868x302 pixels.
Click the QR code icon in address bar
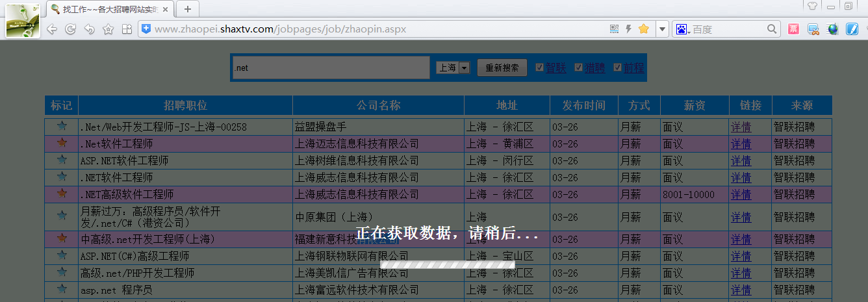pos(614,29)
